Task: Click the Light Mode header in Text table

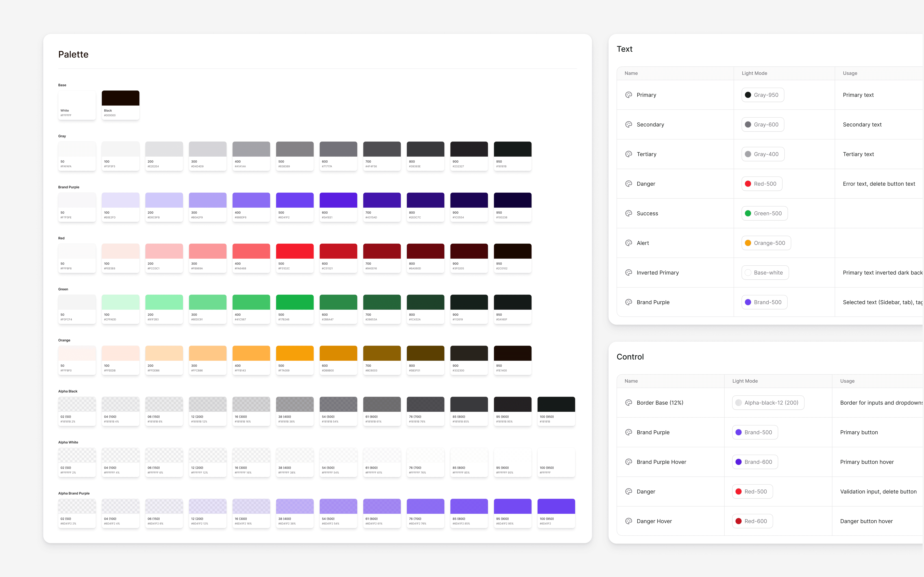Action: click(754, 73)
